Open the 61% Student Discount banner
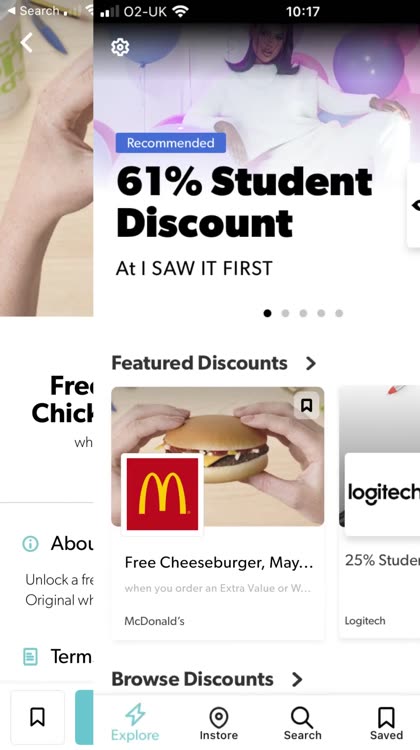The image size is (420, 750). click(x=244, y=202)
